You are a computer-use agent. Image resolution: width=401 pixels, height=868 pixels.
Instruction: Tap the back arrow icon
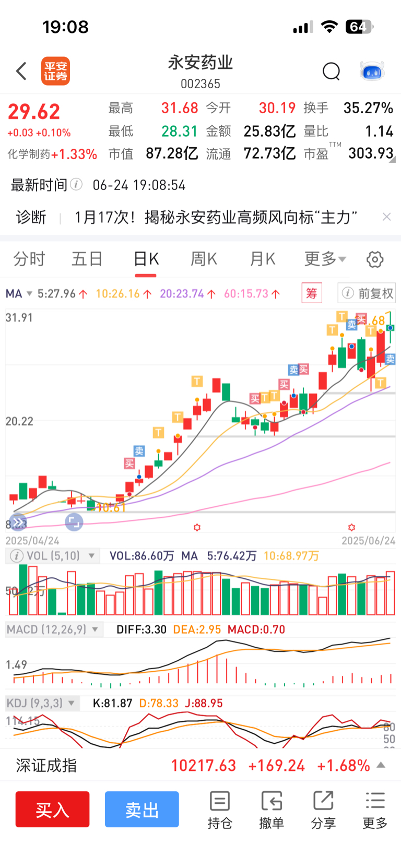(21, 71)
